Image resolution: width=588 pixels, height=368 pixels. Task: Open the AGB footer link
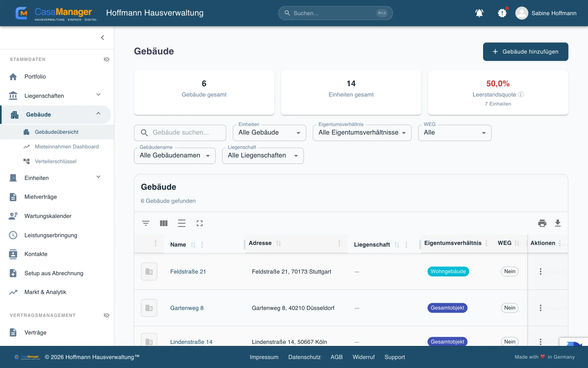coord(337,357)
